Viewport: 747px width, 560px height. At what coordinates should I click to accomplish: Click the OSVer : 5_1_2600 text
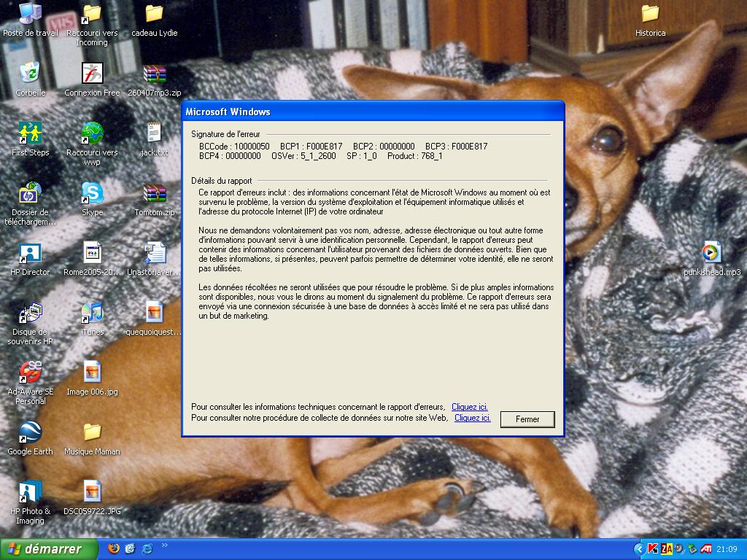point(303,156)
